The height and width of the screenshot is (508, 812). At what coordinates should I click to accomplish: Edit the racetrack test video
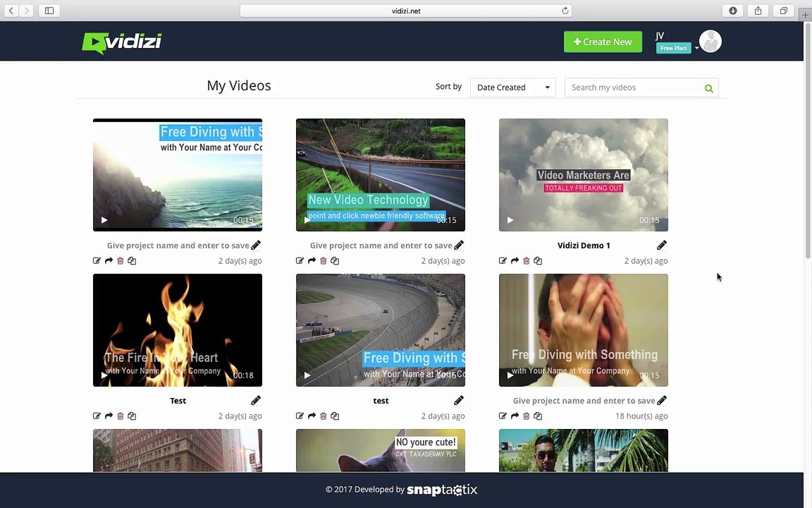[300, 416]
